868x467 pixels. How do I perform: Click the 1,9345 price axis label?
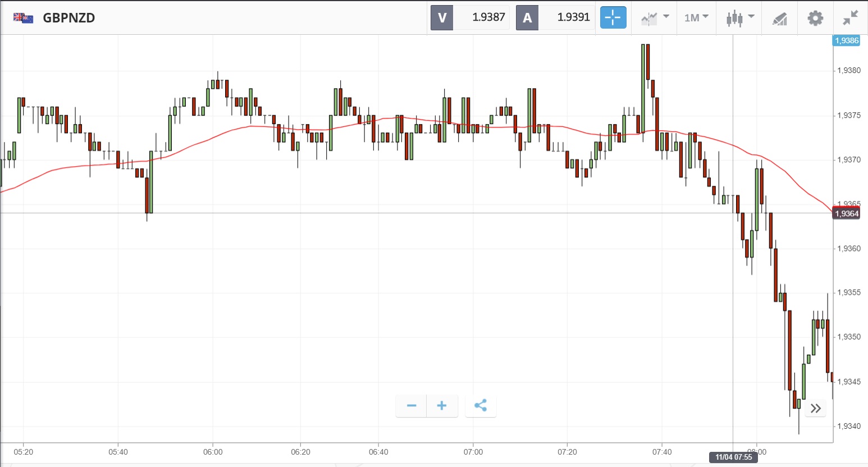pos(848,382)
